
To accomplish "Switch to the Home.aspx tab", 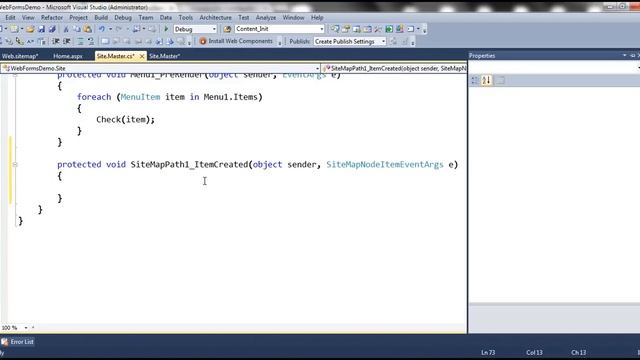I will (68, 56).
